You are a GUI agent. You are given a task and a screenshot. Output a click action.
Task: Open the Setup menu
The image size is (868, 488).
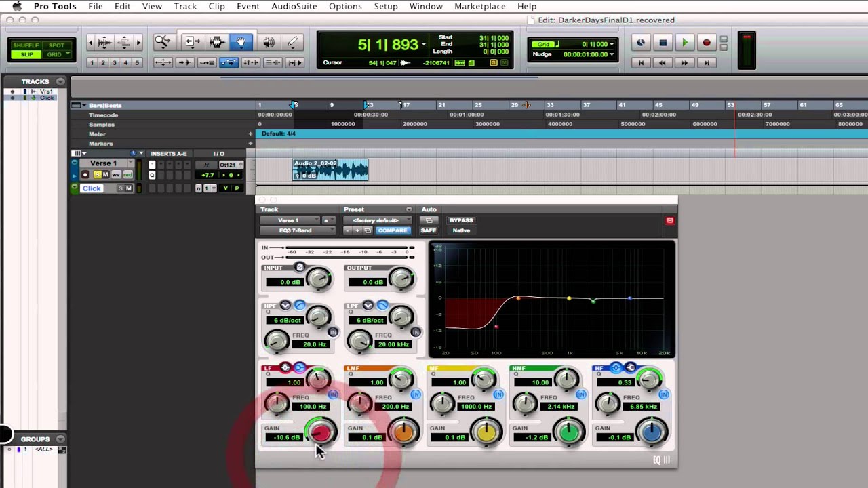pos(386,7)
